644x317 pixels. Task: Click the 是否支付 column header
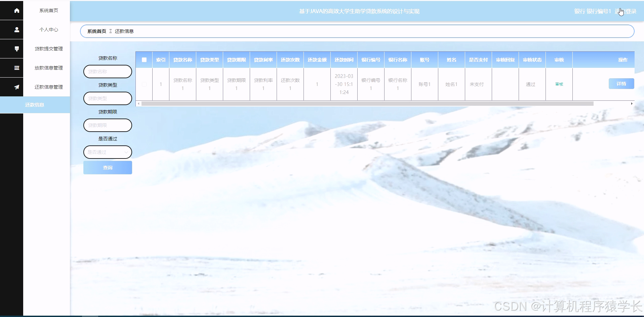pyautogui.click(x=478, y=60)
